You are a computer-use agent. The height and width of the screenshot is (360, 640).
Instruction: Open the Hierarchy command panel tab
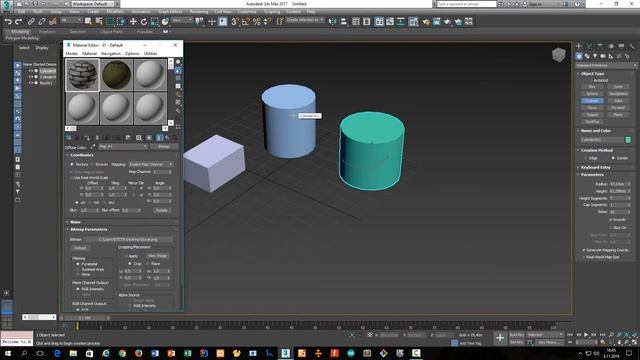tap(600, 46)
